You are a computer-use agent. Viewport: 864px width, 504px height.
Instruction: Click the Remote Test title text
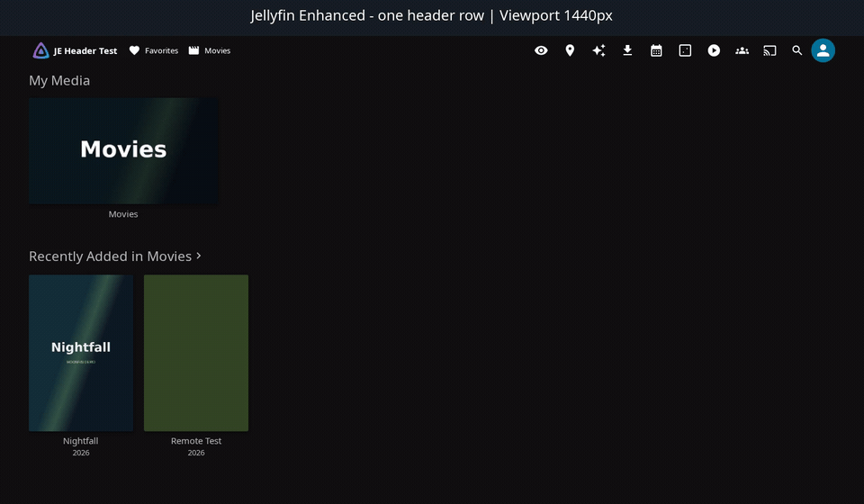click(x=196, y=441)
